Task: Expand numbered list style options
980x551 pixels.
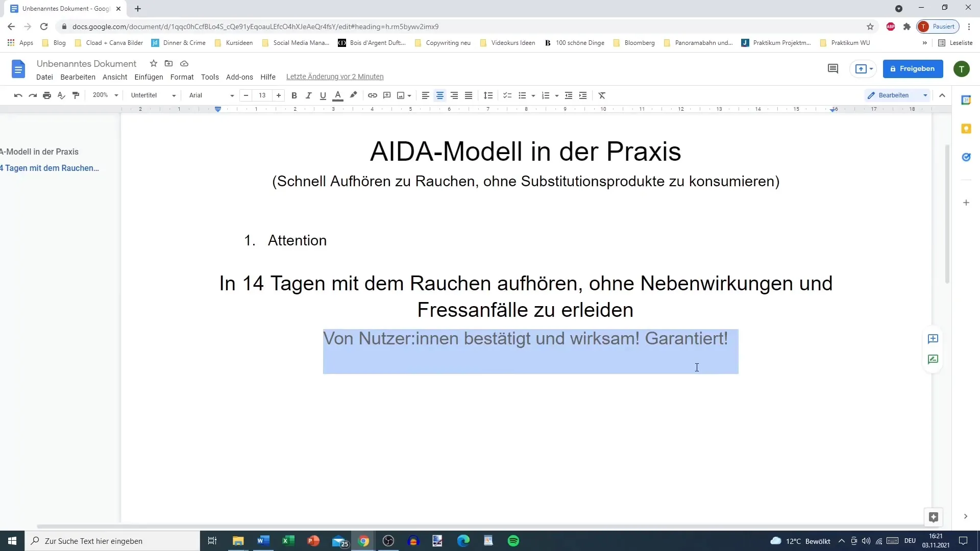Action: click(556, 96)
